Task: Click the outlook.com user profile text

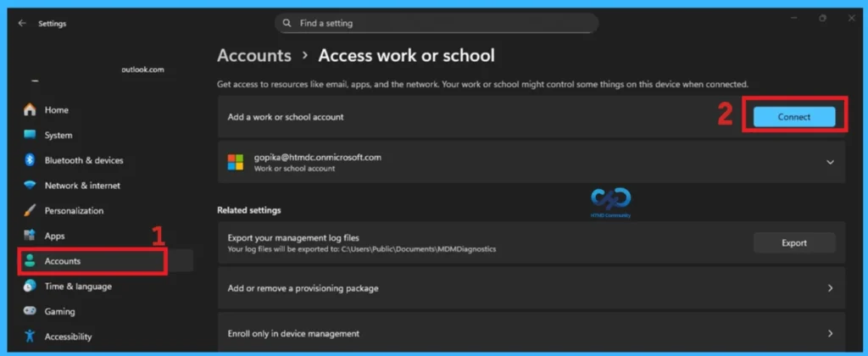Action: tap(142, 70)
